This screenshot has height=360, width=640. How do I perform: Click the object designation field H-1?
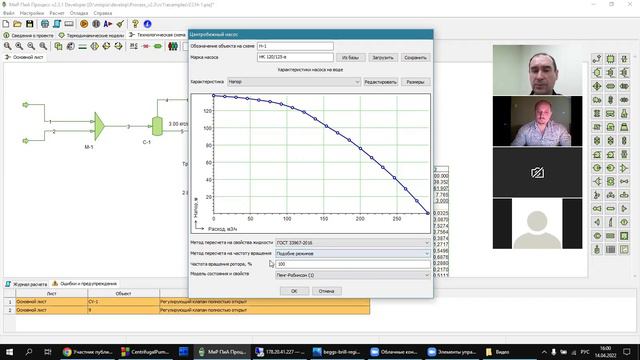[295, 46]
